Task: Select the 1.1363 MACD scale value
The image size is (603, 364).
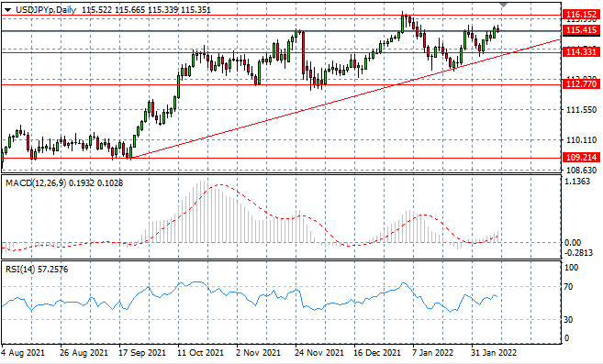Action: (577, 182)
